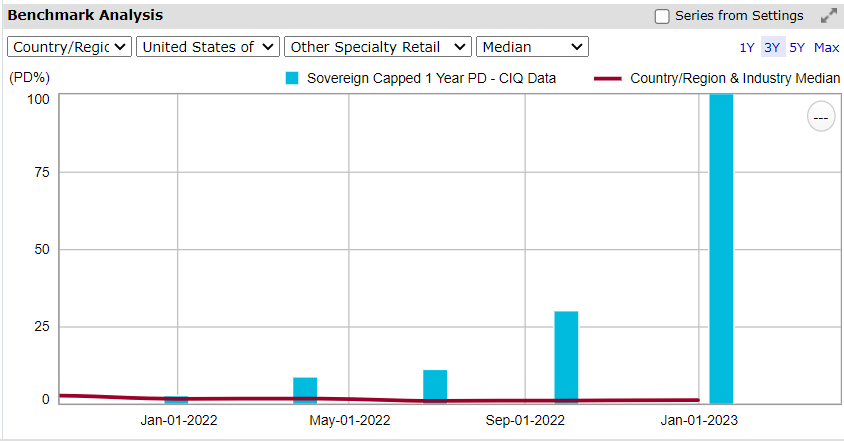
Task: Switch to the 1Y time range
Action: tap(747, 47)
